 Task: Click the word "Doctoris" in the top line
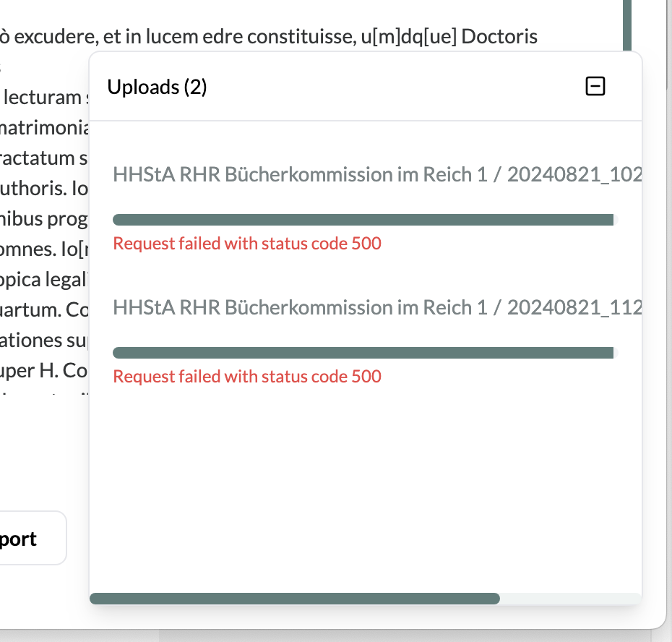pos(499,36)
